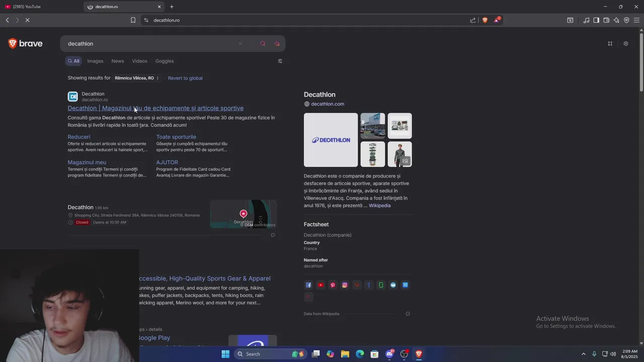Switch to the Images results tab
644x362 pixels.
click(95, 61)
